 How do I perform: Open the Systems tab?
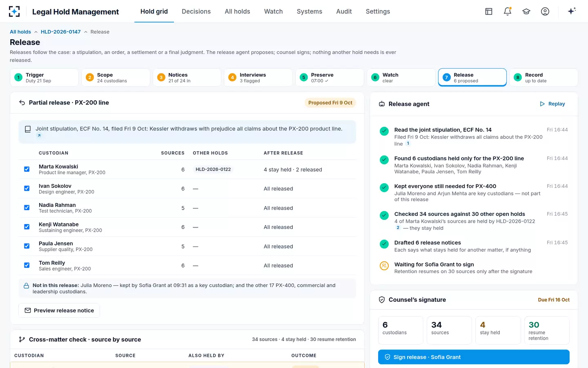309,11
